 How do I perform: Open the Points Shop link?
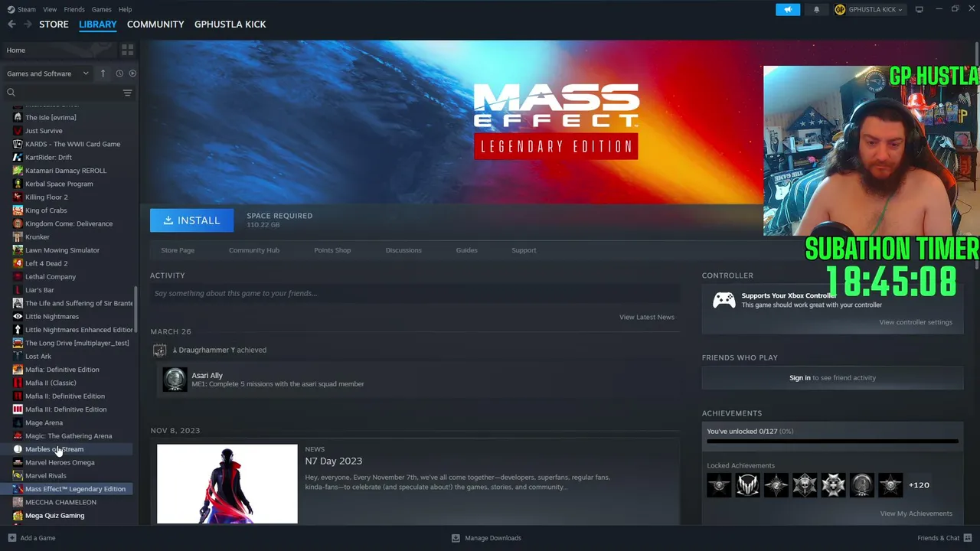(332, 250)
